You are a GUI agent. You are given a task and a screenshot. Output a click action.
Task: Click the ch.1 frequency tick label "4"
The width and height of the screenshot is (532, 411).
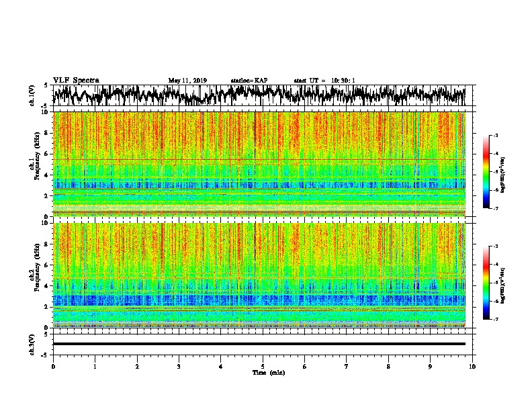(x=46, y=175)
